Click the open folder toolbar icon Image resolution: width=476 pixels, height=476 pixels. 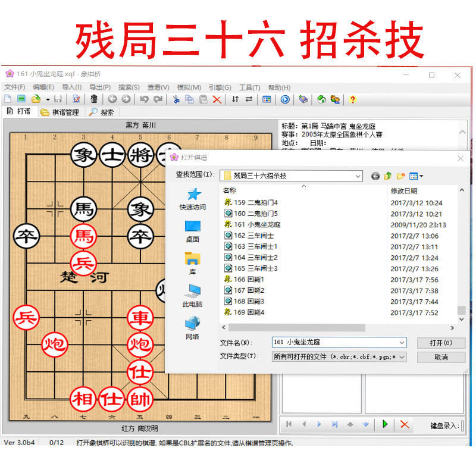pos(36,99)
